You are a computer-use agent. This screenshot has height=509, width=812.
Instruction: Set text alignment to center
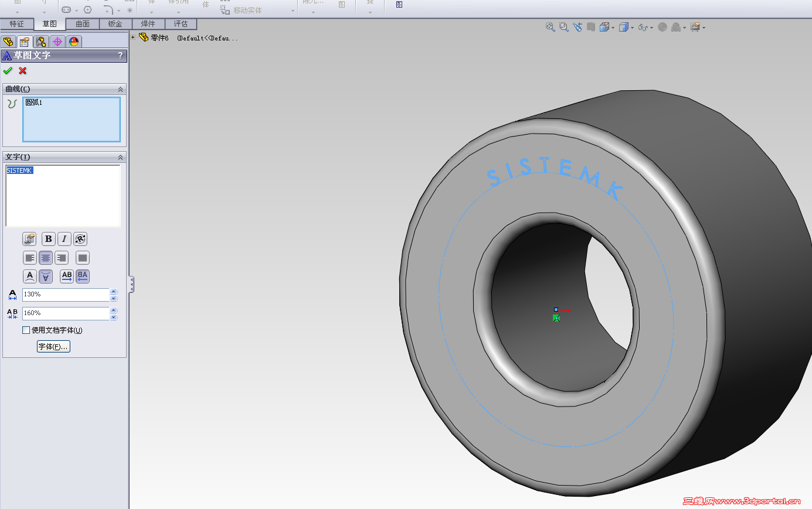(46, 258)
